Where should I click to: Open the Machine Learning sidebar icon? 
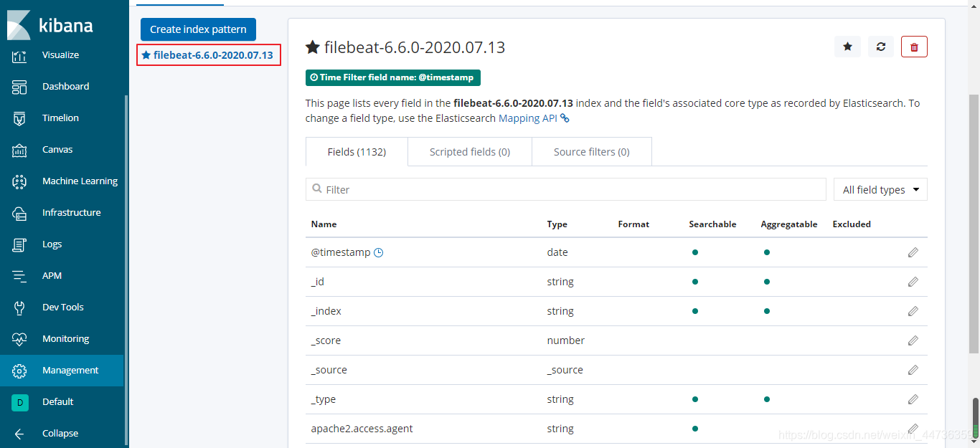(19, 181)
